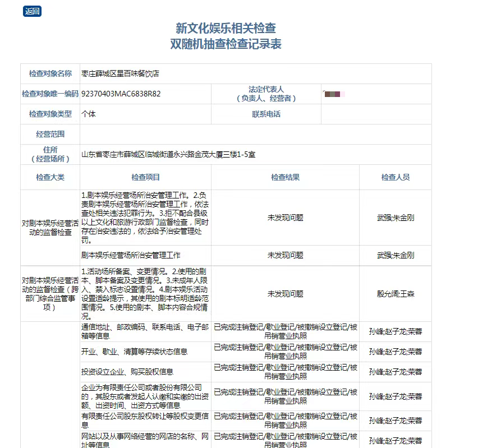Select the 投资设立企业、购买股权信息 item

pyautogui.click(x=127, y=372)
